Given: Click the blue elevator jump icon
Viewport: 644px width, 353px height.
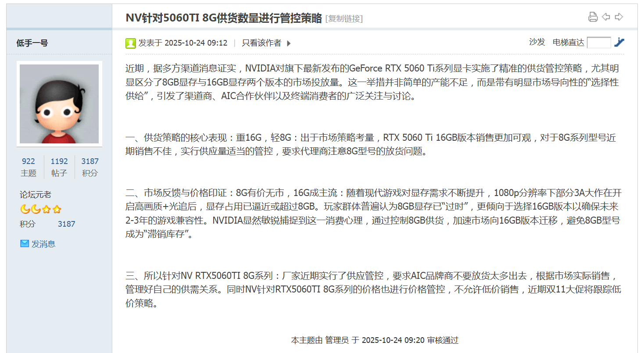Looking at the screenshot, I should point(619,42).
